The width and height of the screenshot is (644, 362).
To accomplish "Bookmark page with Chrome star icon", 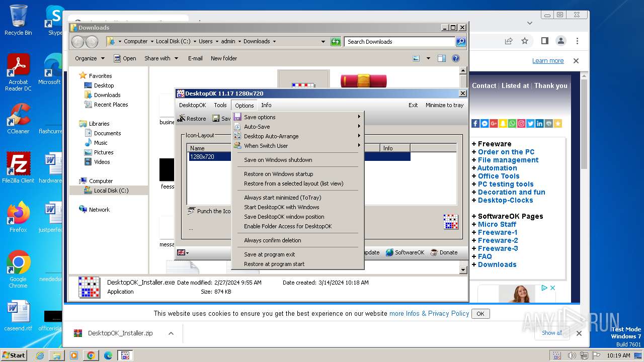I will tap(525, 41).
